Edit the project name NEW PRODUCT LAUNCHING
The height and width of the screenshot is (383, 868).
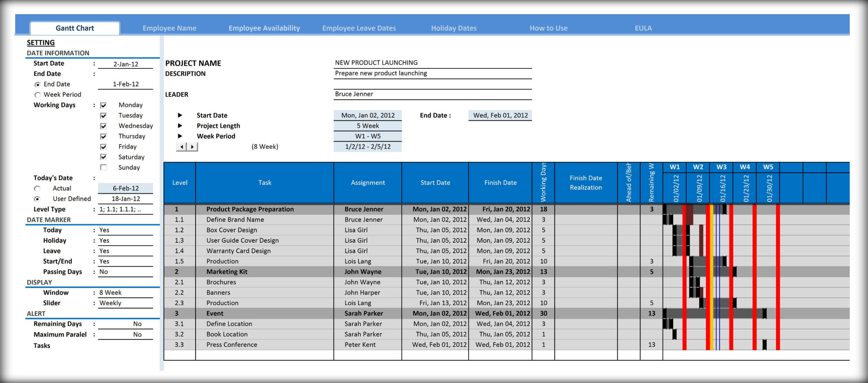[433, 63]
